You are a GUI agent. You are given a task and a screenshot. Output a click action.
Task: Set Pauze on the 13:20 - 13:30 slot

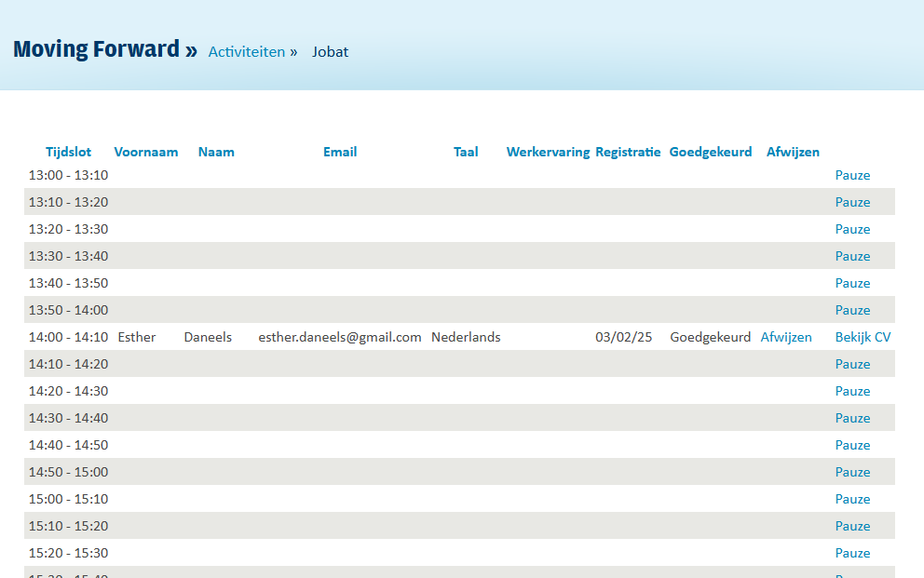[x=852, y=229]
